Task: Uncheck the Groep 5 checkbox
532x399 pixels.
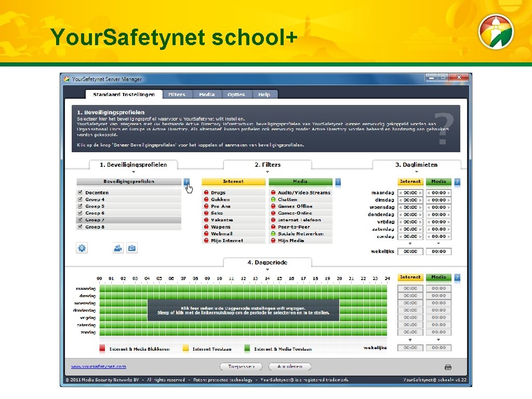Action: [x=80, y=206]
